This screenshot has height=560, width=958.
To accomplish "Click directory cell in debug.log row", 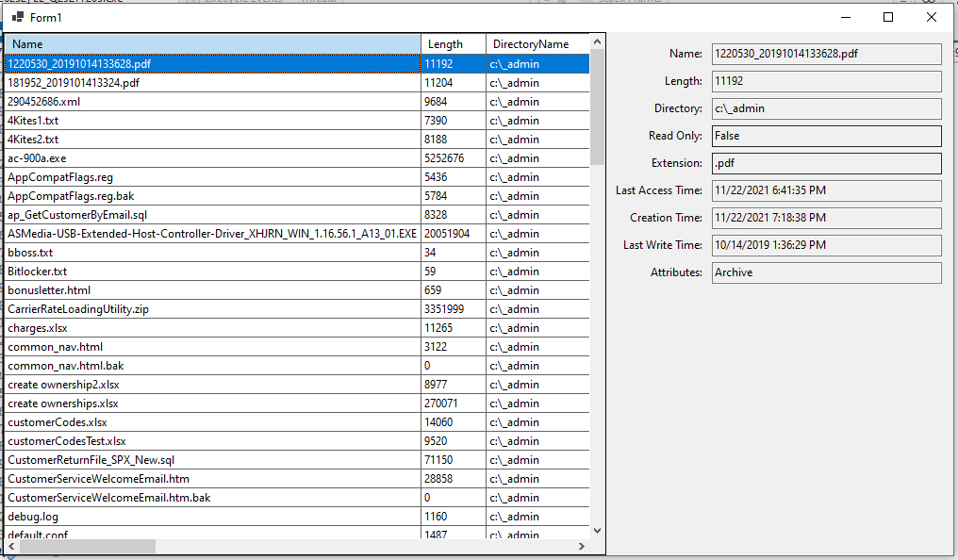I will click(537, 518).
